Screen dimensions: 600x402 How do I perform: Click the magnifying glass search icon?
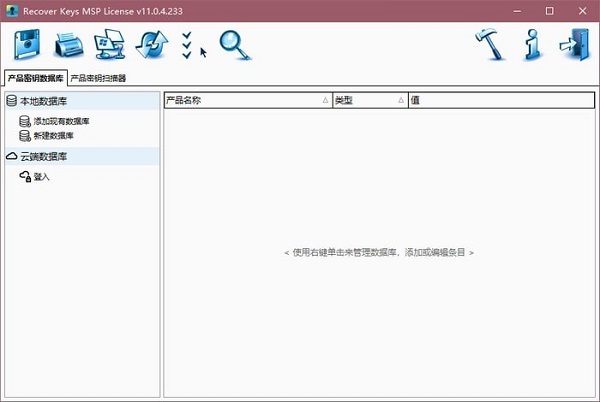[x=235, y=45]
